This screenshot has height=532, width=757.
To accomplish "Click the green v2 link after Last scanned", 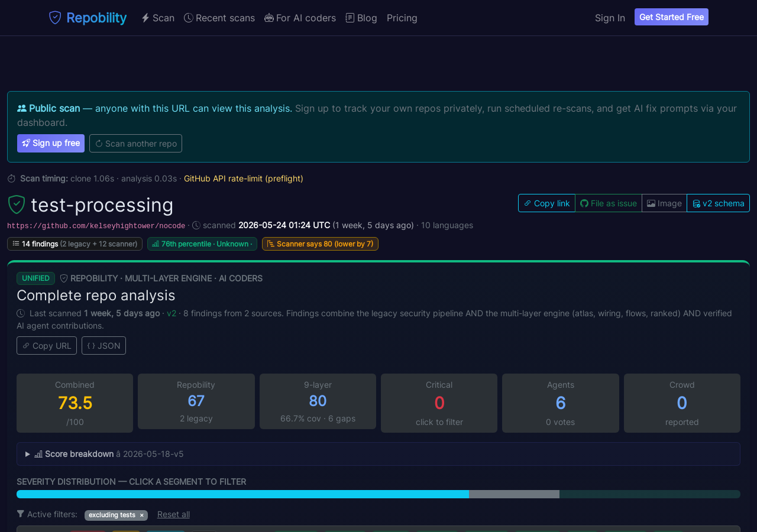I will tap(172, 313).
